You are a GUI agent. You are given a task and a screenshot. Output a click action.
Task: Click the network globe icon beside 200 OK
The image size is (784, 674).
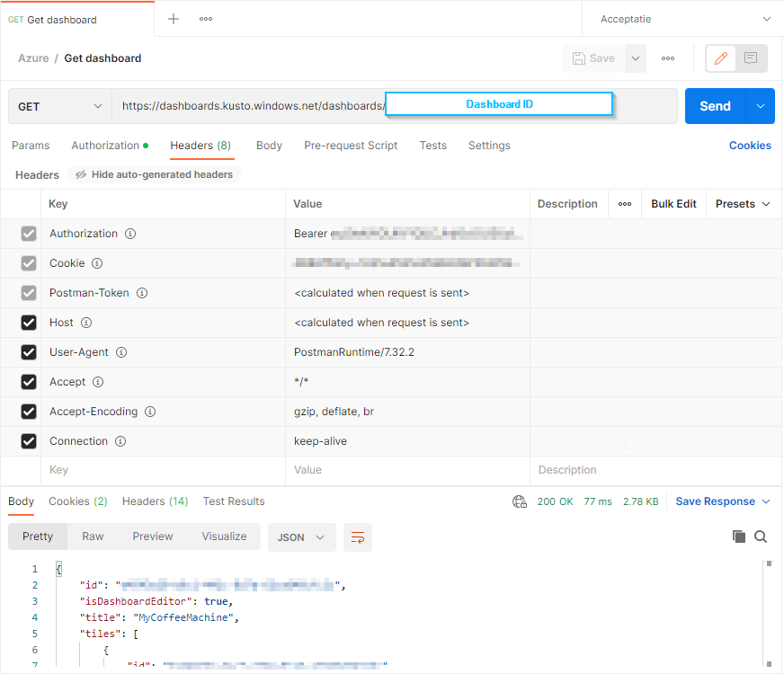coord(519,501)
